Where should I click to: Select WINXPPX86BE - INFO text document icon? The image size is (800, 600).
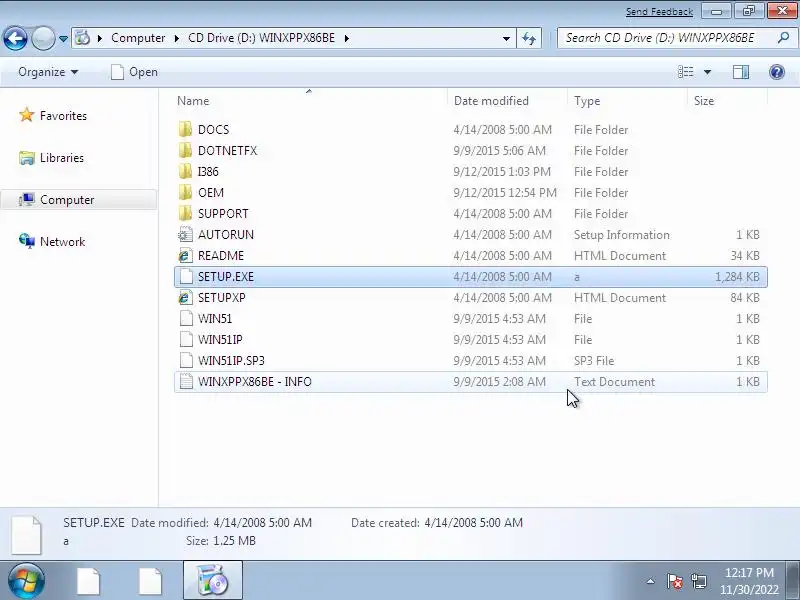click(x=186, y=381)
